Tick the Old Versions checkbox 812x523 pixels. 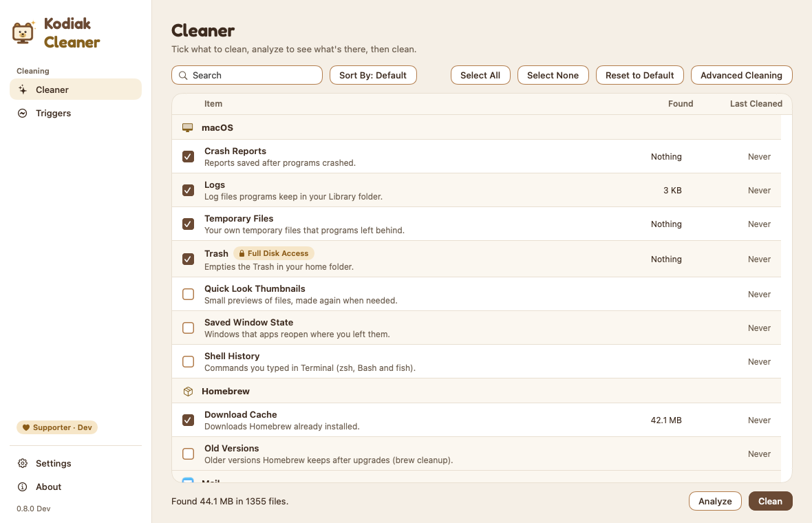pyautogui.click(x=188, y=453)
